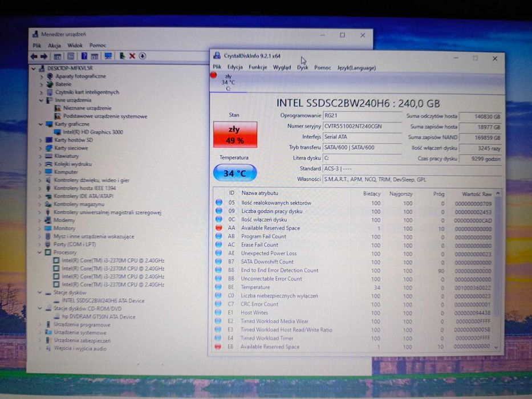
Task: Go forward with Device Manager's right arrow
Action: (44, 56)
